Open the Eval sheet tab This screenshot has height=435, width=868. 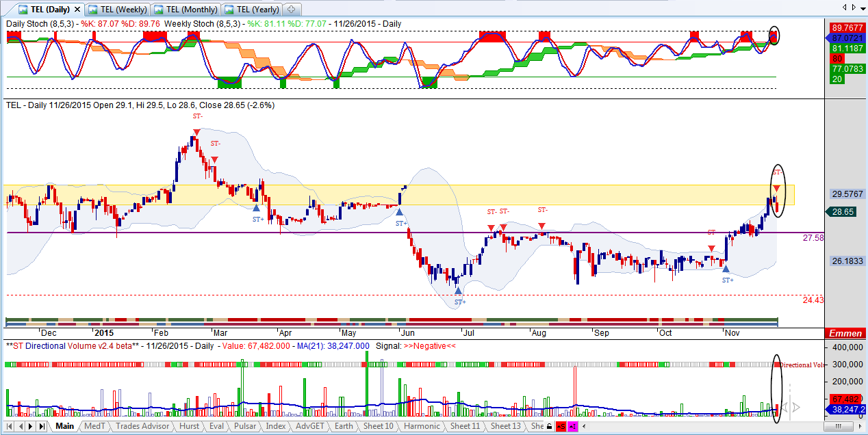click(x=216, y=426)
